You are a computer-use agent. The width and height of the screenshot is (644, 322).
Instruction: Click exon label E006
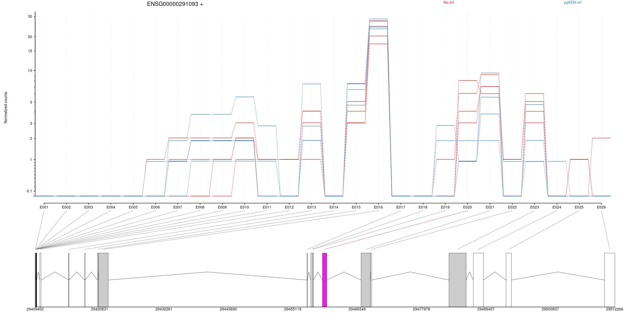[155, 207]
